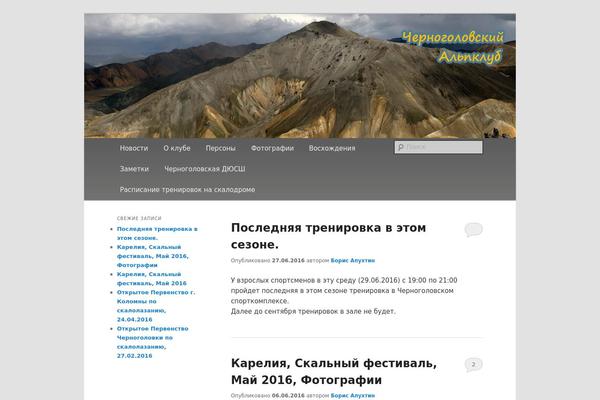Viewport: 600px width, 400px height.
Task: Open Черноголовская ДЮСШ menu item
Action: (x=205, y=169)
